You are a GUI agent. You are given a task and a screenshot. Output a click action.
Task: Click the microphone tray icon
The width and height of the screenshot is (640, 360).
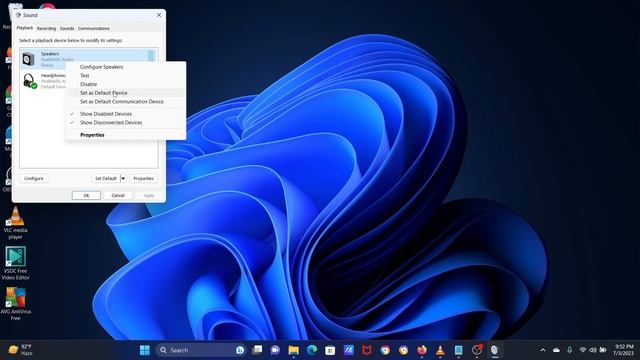click(x=569, y=350)
